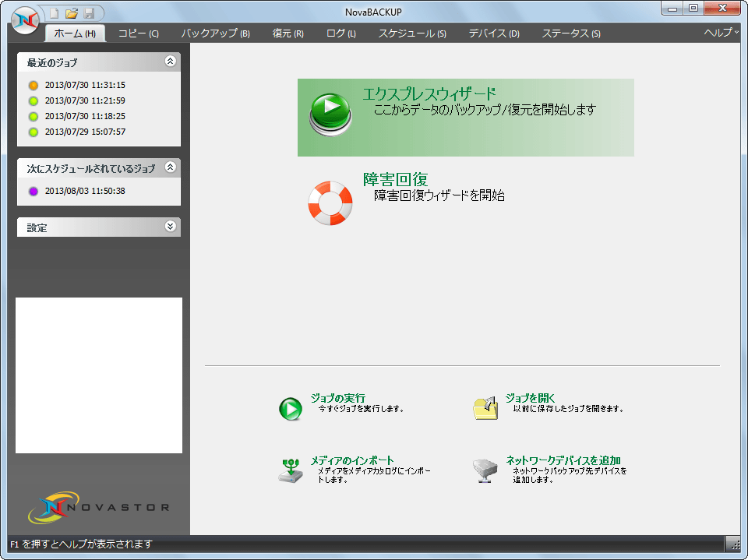Switch to the バックアップ (B) tab
The height and width of the screenshot is (560, 748).
216,33
